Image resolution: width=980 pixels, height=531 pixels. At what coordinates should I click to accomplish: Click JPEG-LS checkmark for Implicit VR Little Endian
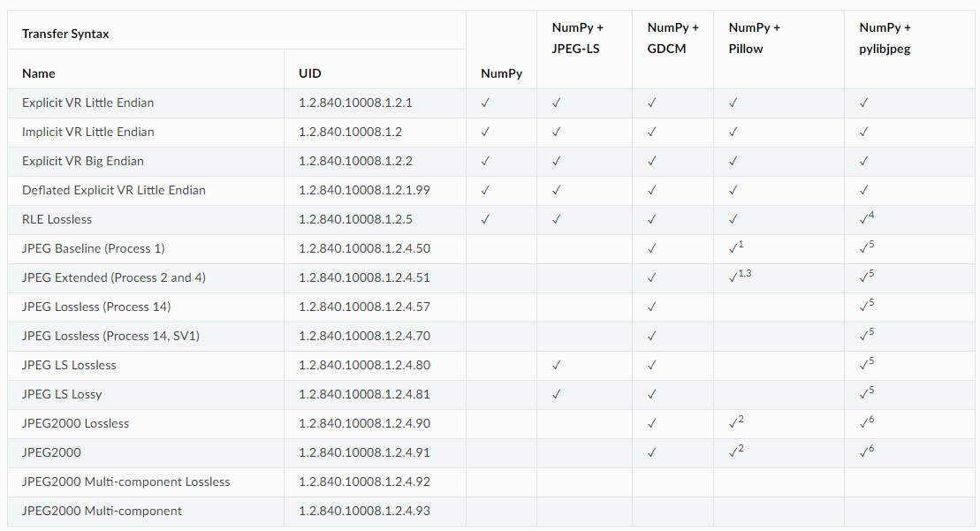click(x=556, y=132)
